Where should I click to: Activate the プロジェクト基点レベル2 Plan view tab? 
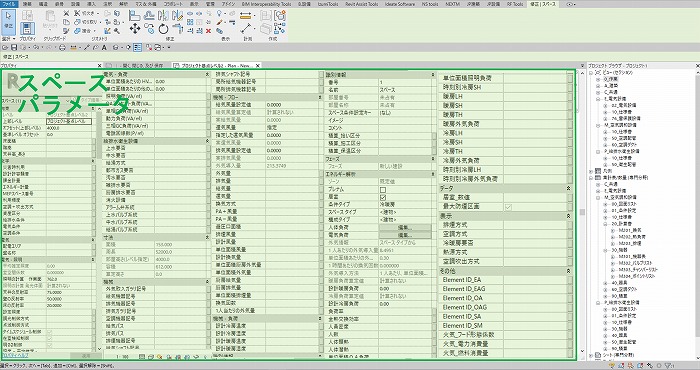(216, 65)
